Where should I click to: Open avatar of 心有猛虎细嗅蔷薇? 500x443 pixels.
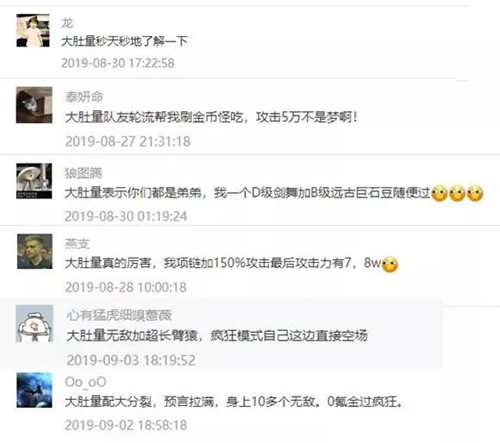point(35,323)
